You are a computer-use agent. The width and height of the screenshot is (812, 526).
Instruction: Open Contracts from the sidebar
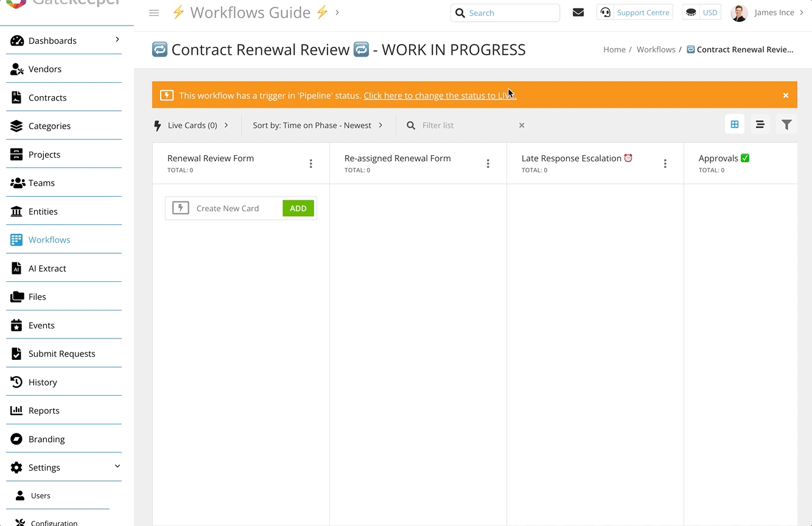click(x=47, y=97)
